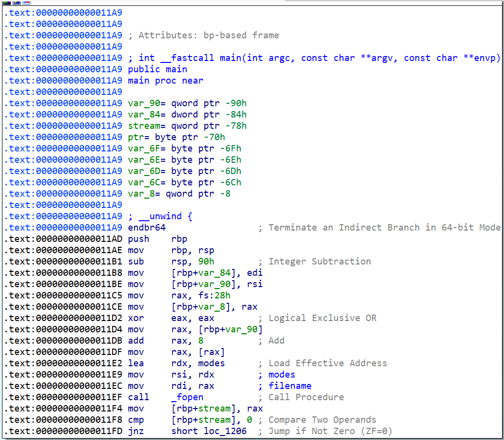Select the main function prototype comment

(x=314, y=58)
